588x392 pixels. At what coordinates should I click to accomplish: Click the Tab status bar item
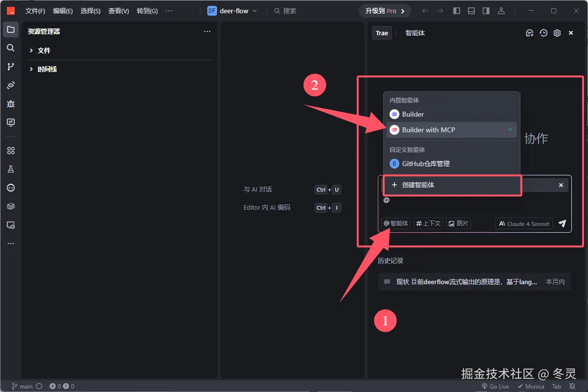(x=557, y=386)
